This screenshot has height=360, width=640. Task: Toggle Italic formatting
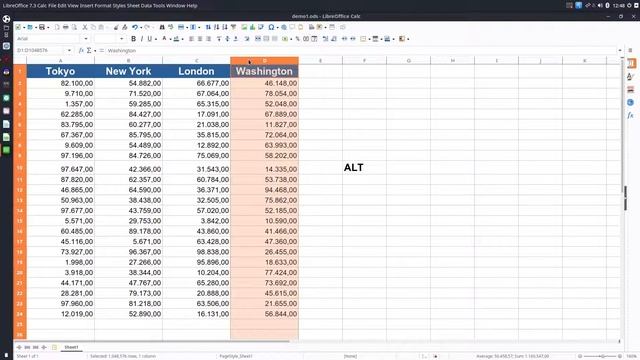[142, 39]
